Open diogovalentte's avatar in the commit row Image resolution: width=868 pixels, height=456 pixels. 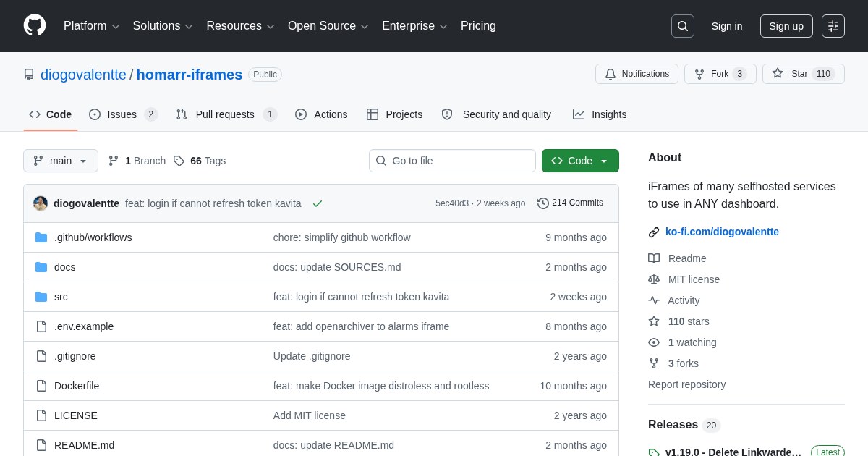tap(41, 203)
